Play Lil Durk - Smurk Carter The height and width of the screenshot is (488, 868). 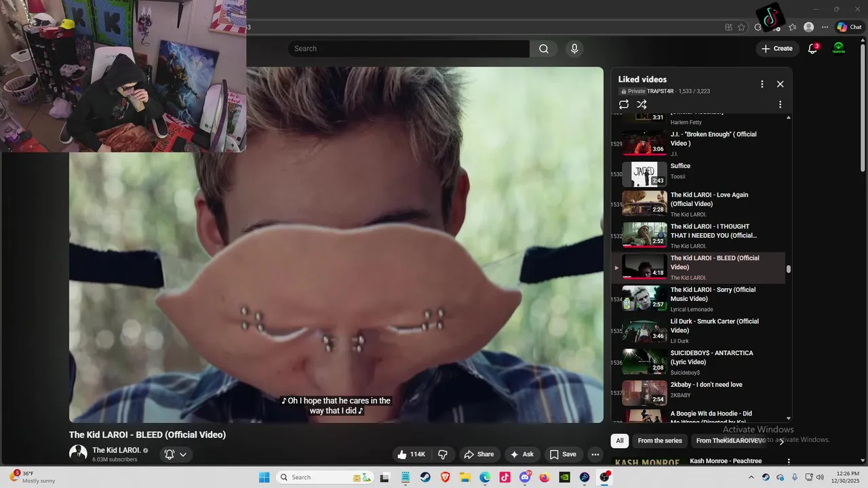[698, 331]
